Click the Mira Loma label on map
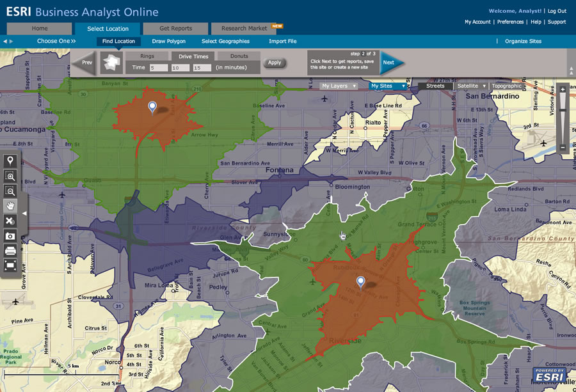 159,285
